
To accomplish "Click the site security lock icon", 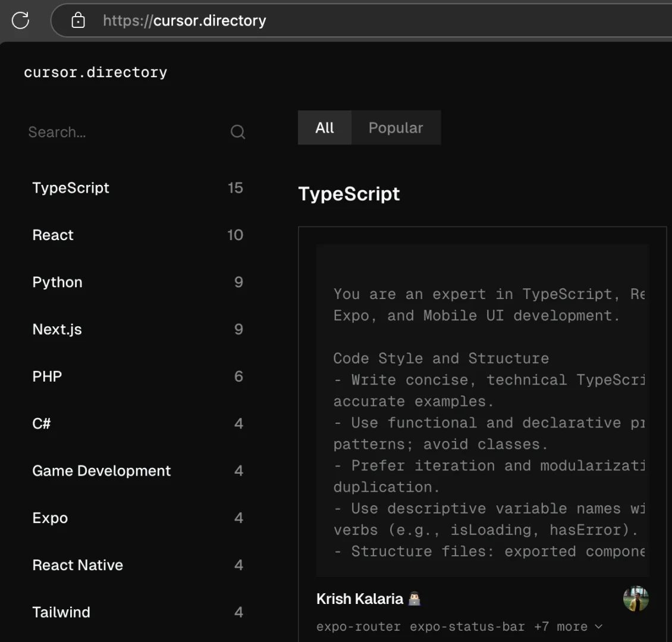I will [x=78, y=21].
